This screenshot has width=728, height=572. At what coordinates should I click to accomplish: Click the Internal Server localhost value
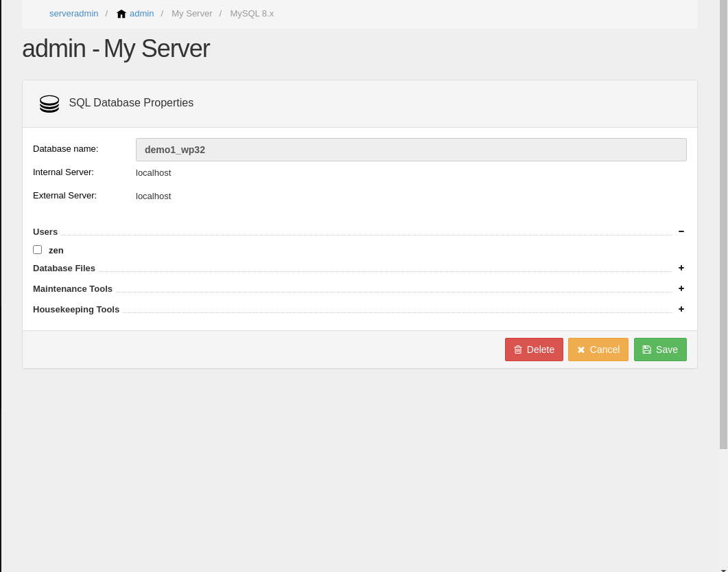(153, 173)
